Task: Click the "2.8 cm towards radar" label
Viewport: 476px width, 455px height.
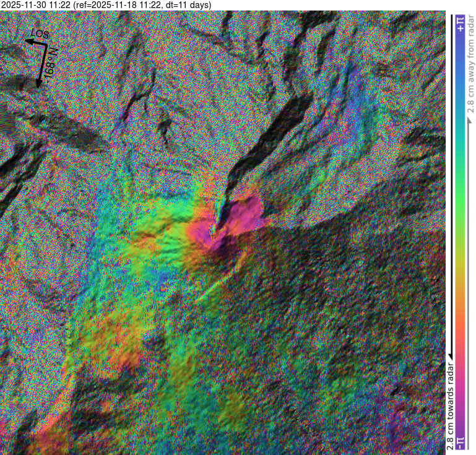Action: click(x=450, y=402)
